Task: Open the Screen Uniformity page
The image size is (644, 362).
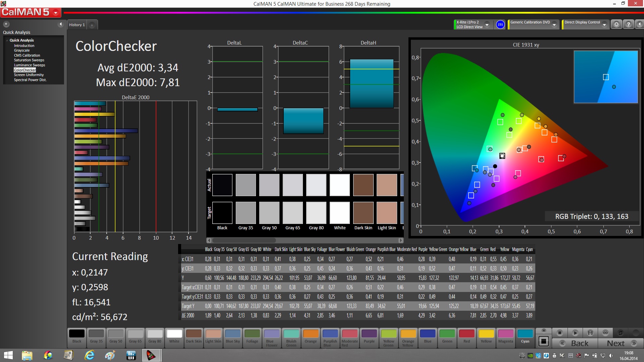Action: (29, 75)
